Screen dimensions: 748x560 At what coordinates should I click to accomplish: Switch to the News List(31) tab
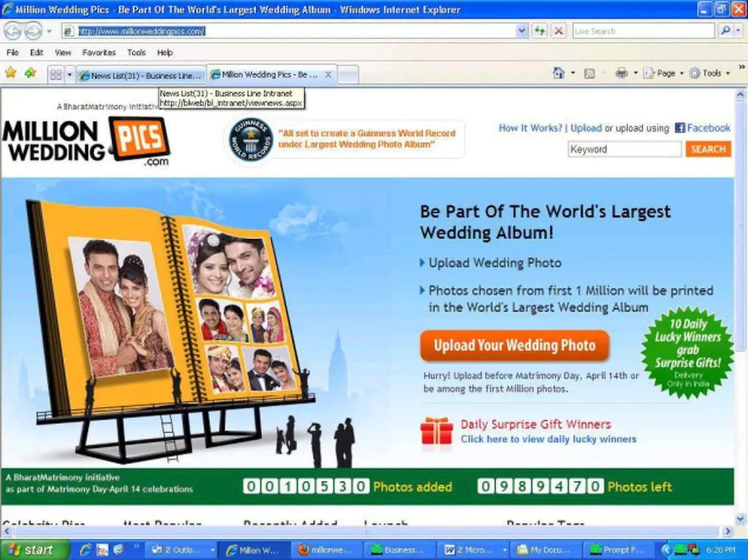click(141, 75)
